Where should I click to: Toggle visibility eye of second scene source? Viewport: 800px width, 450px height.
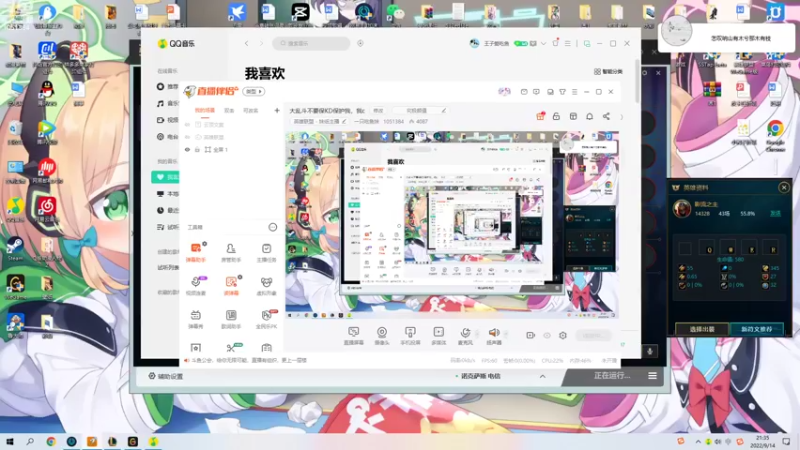click(187, 137)
